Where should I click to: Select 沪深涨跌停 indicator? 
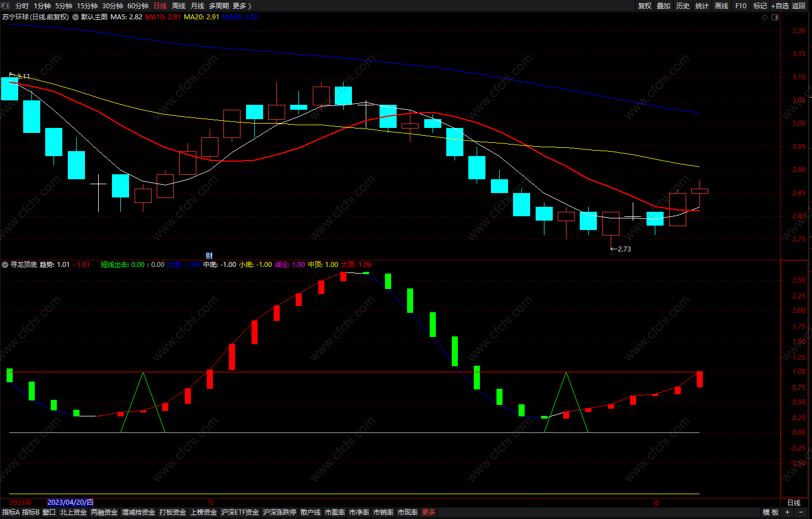coord(280,512)
